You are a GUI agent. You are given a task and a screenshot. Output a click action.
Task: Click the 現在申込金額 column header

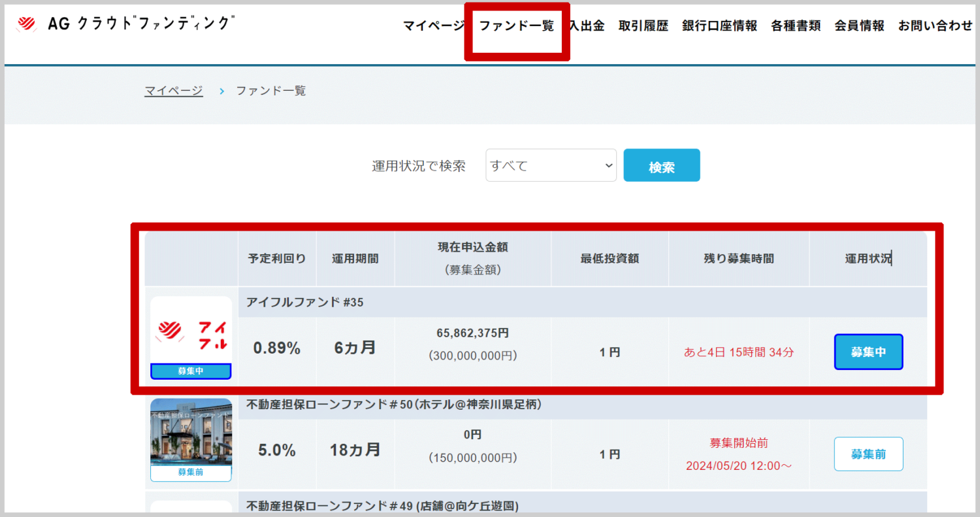click(472, 247)
